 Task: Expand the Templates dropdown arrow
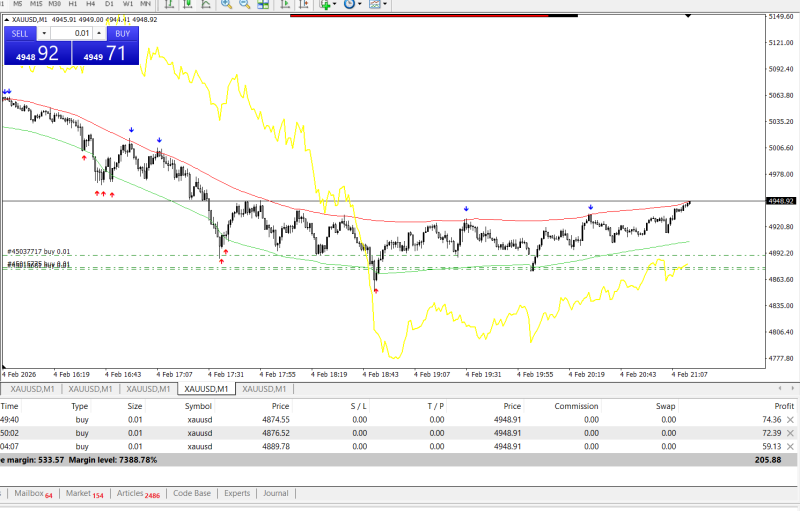pos(385,4)
